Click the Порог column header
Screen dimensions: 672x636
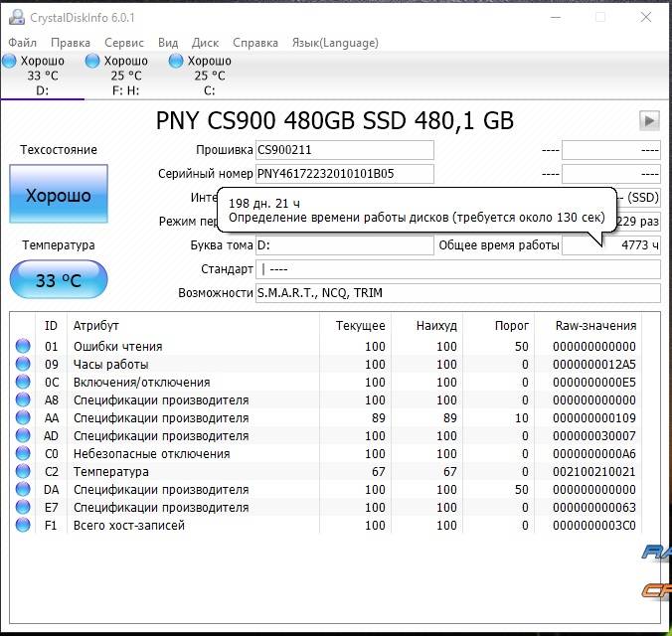(498, 326)
